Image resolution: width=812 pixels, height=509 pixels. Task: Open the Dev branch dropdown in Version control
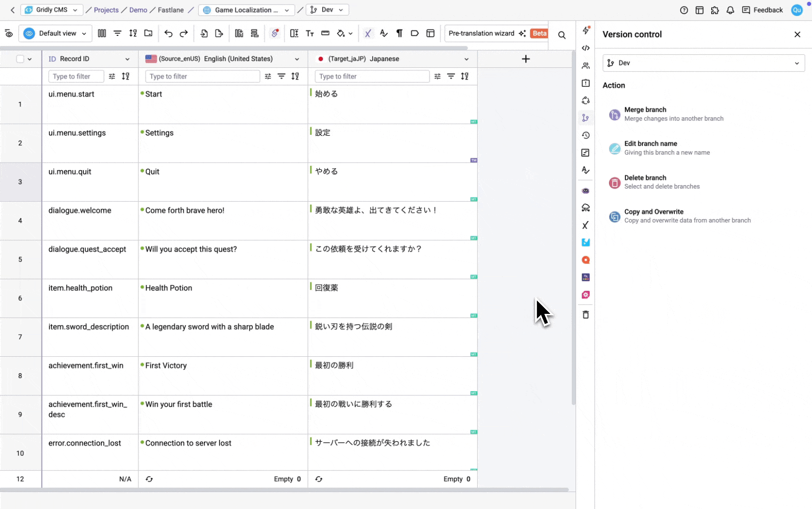click(703, 63)
